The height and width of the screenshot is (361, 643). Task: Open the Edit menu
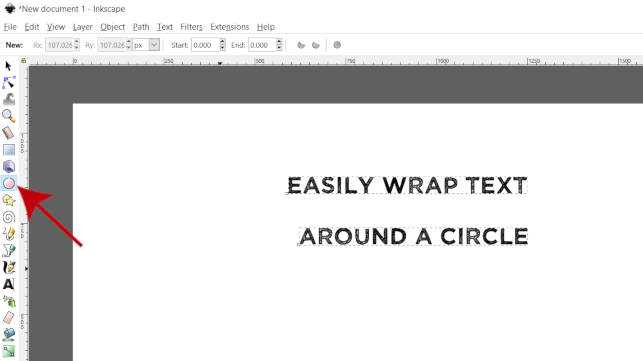click(x=32, y=27)
